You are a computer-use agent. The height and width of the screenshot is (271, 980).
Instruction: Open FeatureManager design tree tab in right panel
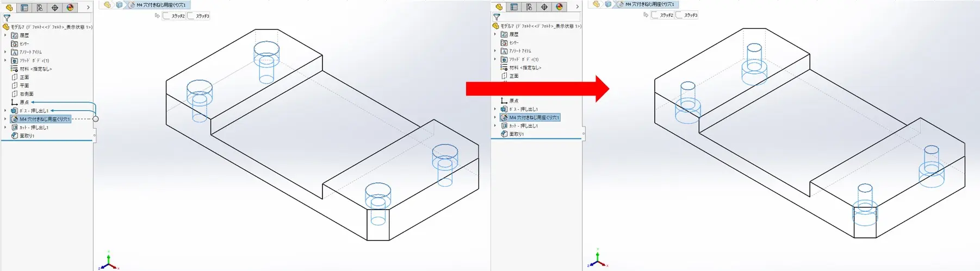click(499, 7)
